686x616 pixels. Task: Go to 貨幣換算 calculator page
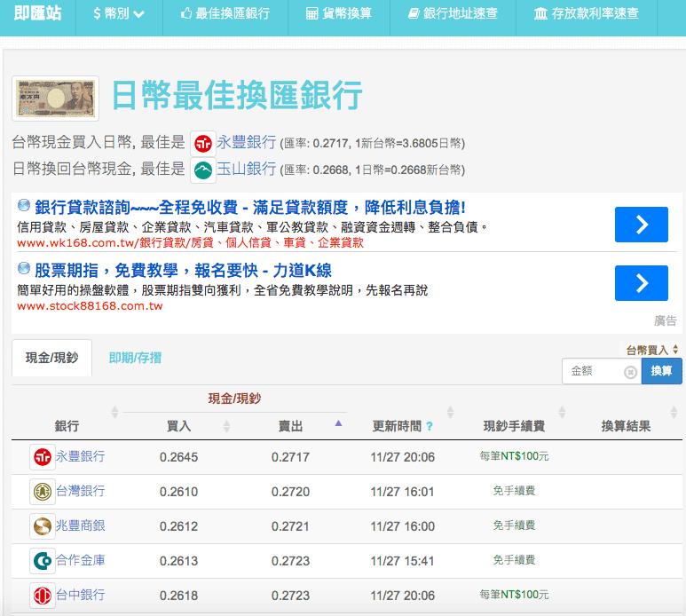point(339,13)
